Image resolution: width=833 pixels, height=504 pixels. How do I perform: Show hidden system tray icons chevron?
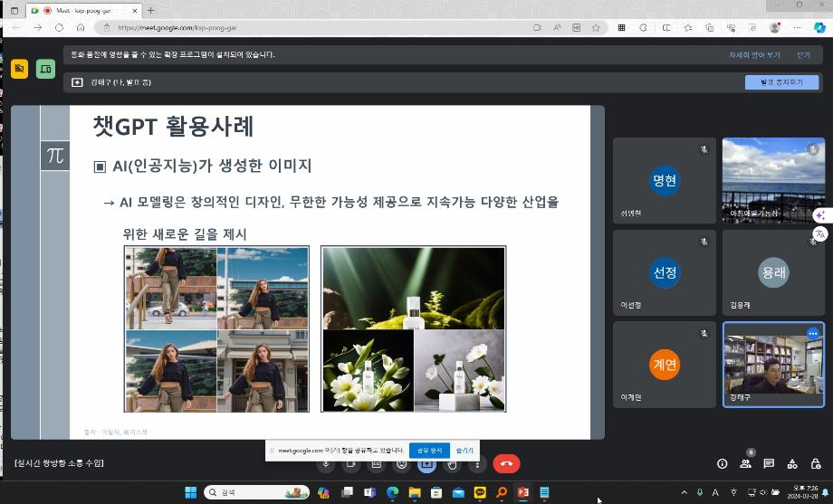(x=685, y=492)
